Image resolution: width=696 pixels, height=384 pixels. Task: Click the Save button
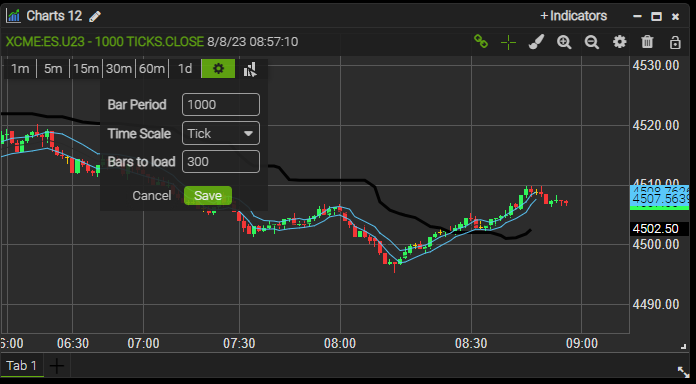coord(208,195)
